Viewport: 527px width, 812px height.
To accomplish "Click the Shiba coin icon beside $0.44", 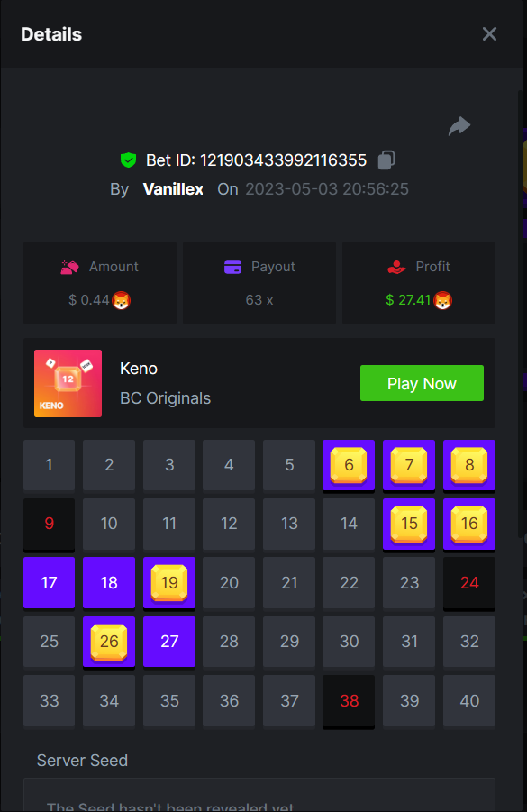I will [x=121, y=300].
